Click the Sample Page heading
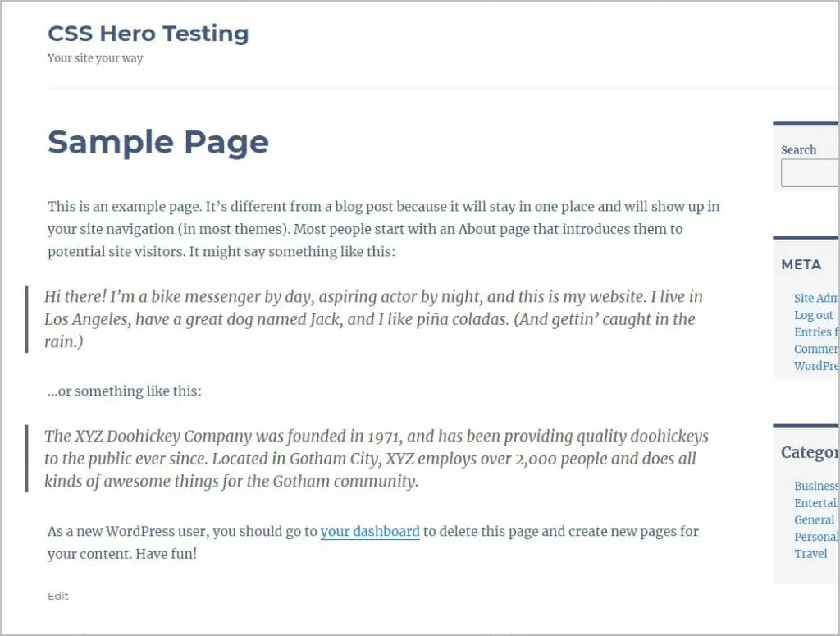This screenshot has width=840, height=636. tap(158, 142)
